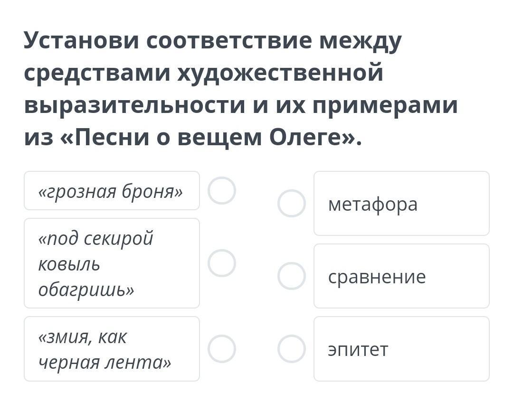This screenshot has height=420, width=513.
Task: Select the circle left of эпитет
Action: pos(291,349)
